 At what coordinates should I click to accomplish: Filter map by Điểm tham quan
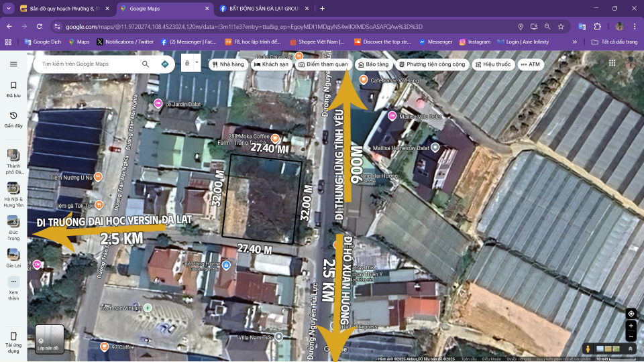[x=323, y=64]
